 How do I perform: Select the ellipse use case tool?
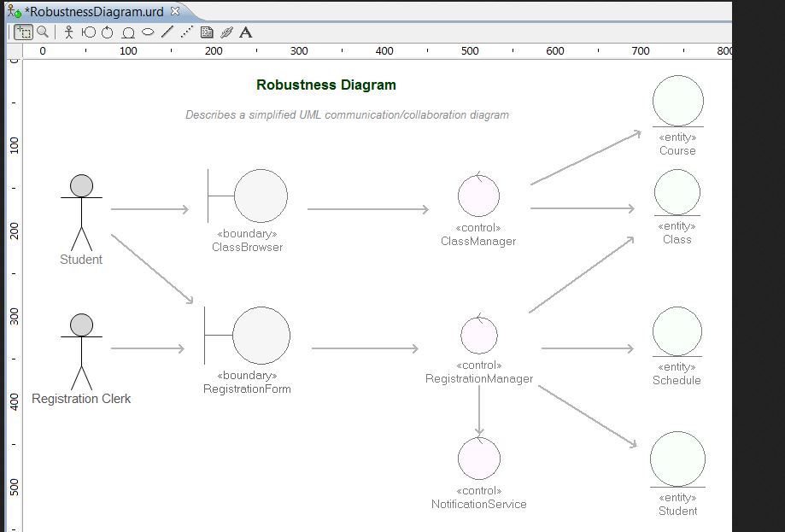tap(148, 32)
